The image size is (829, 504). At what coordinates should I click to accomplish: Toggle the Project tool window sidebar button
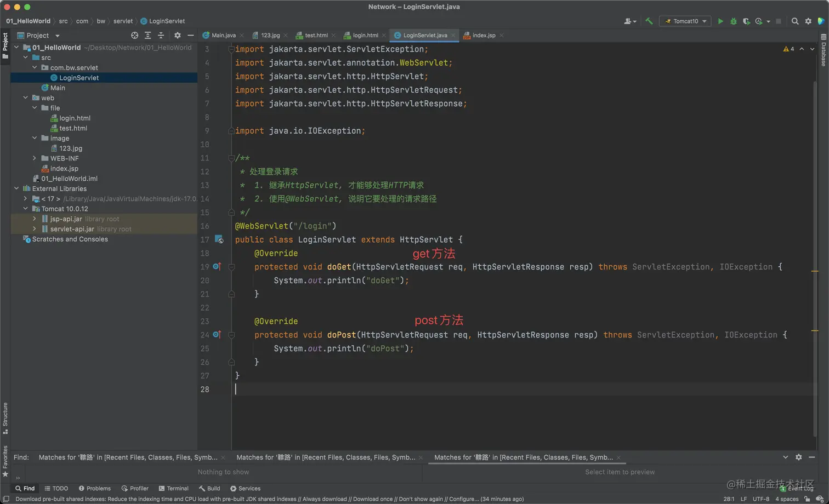5,46
